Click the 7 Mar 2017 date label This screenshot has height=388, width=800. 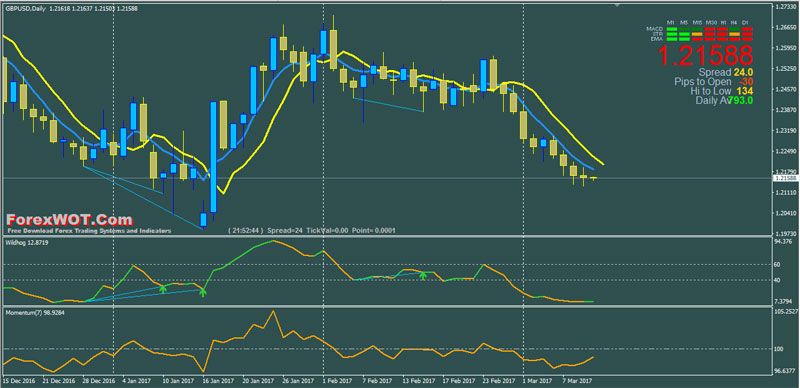(578, 381)
